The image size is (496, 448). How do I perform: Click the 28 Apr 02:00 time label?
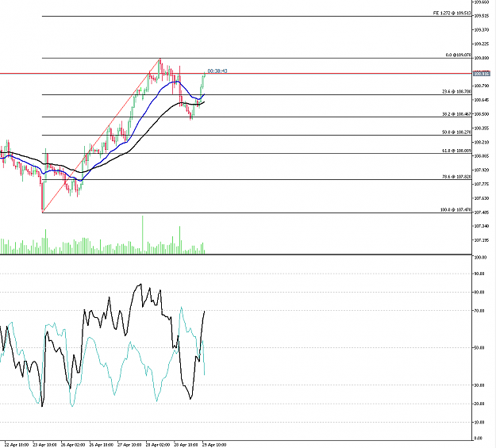pos(158,445)
